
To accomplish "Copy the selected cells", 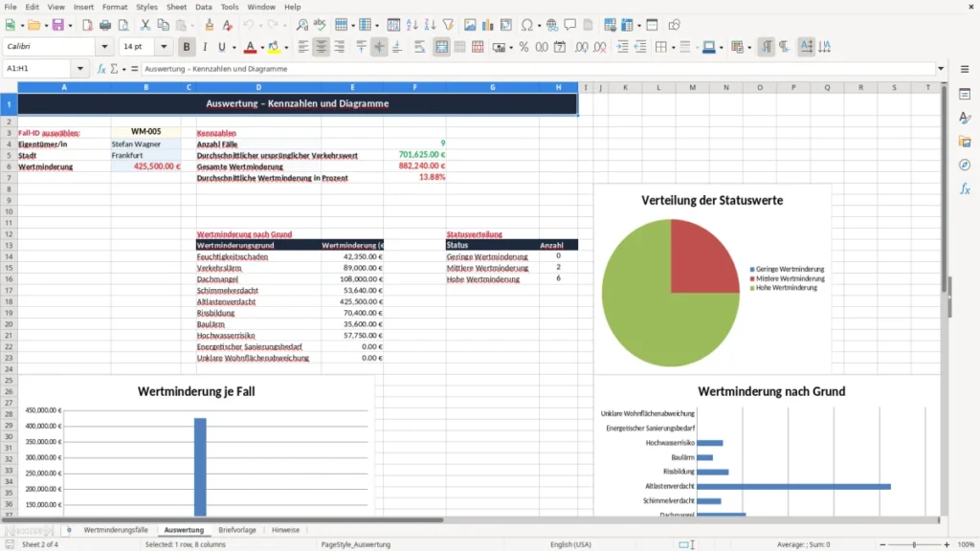I will (163, 25).
